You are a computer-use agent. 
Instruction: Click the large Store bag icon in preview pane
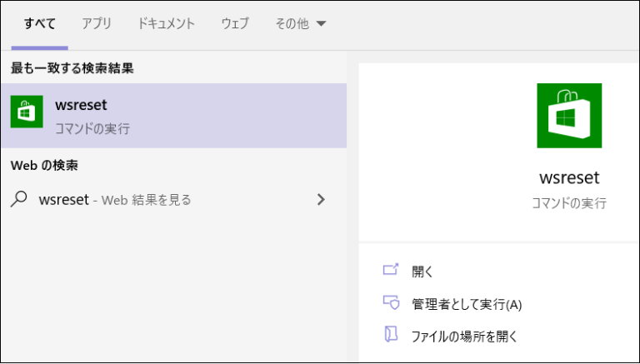[x=568, y=116]
